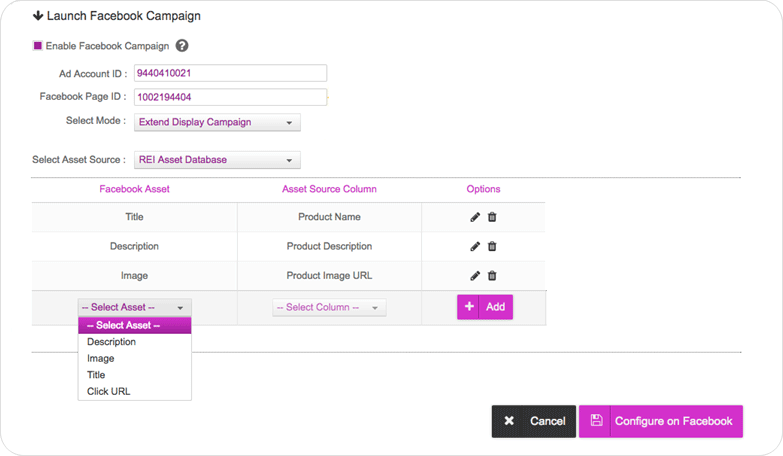Edit the Description asset mapping
The image size is (783, 456).
[475, 246]
